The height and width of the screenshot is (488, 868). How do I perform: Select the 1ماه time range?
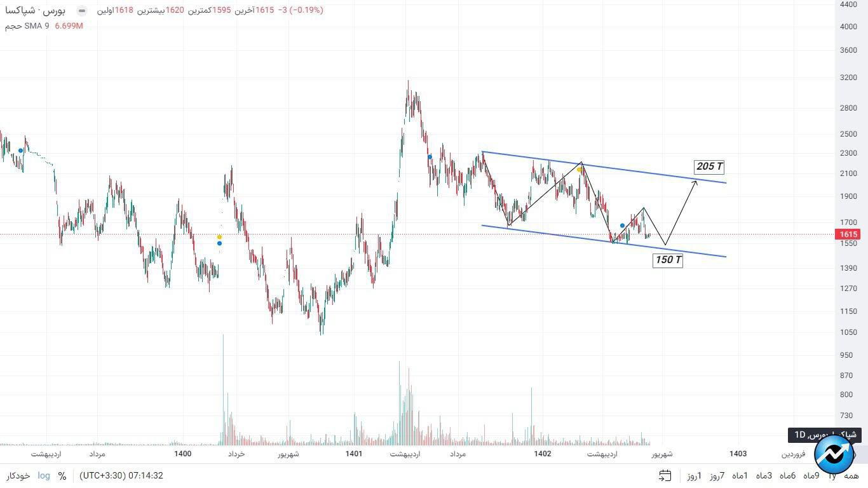[740, 475]
